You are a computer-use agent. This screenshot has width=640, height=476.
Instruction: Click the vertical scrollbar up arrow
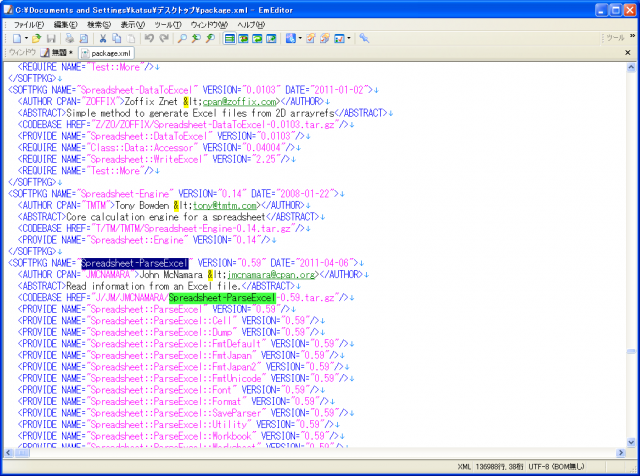[x=631, y=68]
